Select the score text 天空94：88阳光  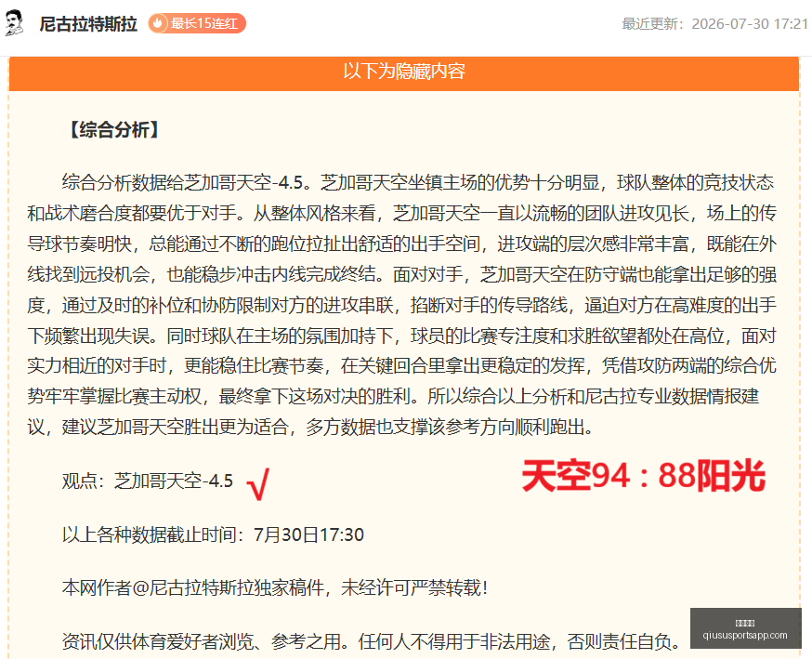click(x=643, y=476)
